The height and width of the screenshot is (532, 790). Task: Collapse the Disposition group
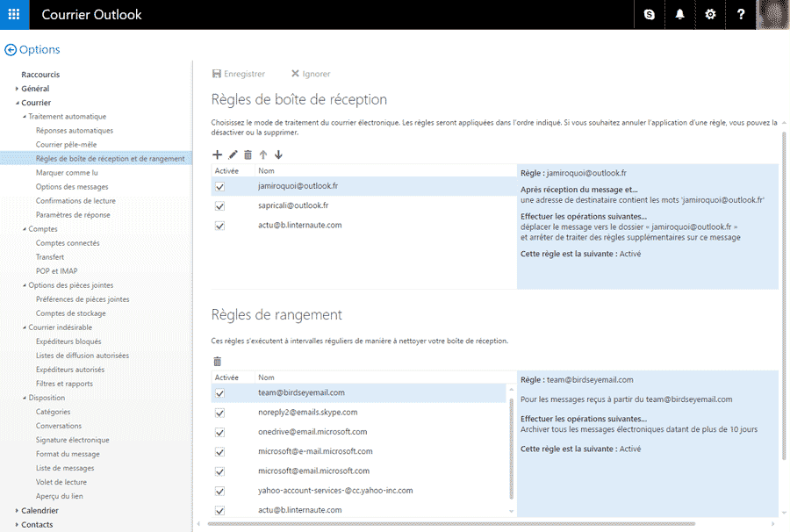pos(25,398)
